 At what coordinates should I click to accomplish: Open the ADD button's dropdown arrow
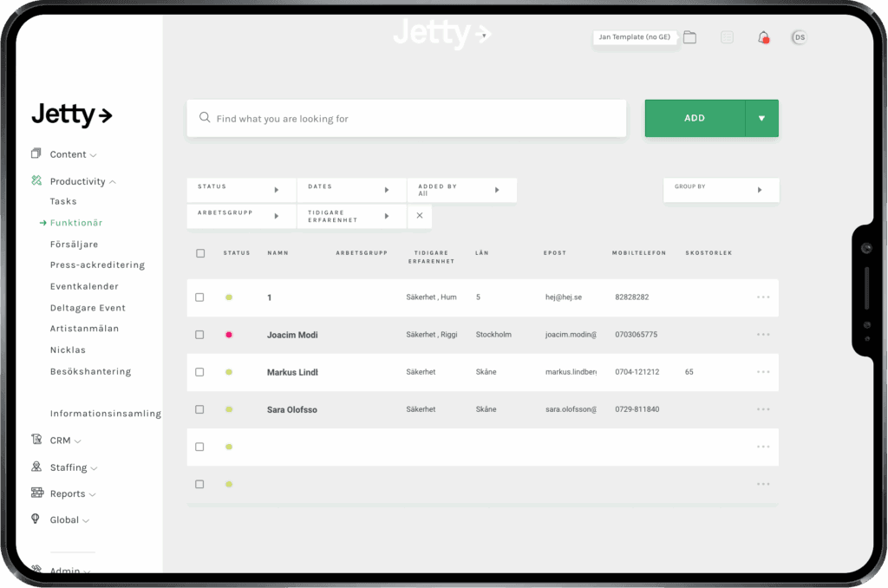click(762, 118)
